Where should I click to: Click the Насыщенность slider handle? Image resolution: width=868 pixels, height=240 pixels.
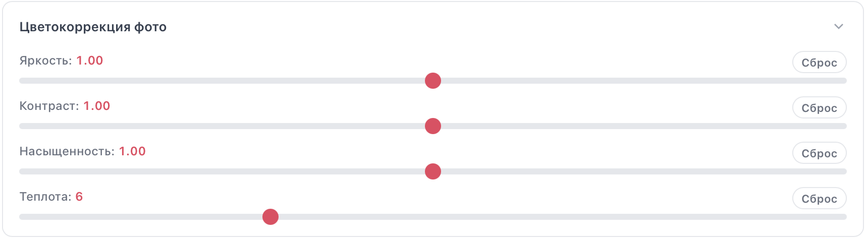[x=433, y=171]
